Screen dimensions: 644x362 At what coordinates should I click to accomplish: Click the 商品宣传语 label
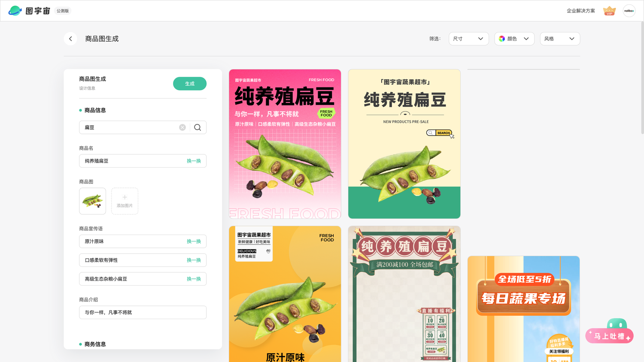(91, 229)
